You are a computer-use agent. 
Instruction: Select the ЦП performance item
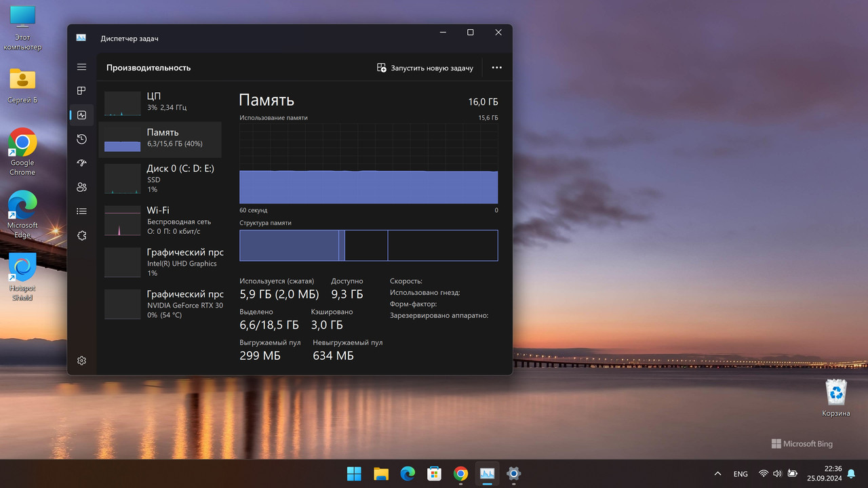(160, 102)
